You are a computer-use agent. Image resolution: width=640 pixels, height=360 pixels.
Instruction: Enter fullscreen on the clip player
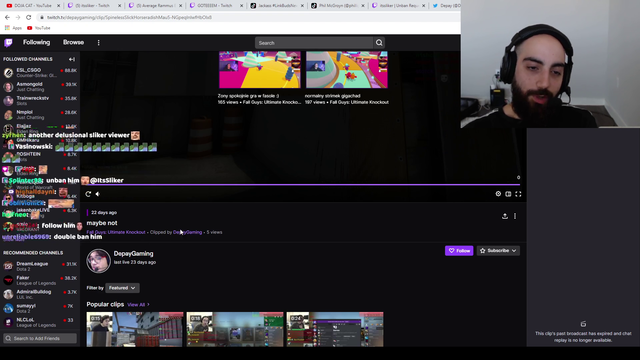click(x=518, y=194)
